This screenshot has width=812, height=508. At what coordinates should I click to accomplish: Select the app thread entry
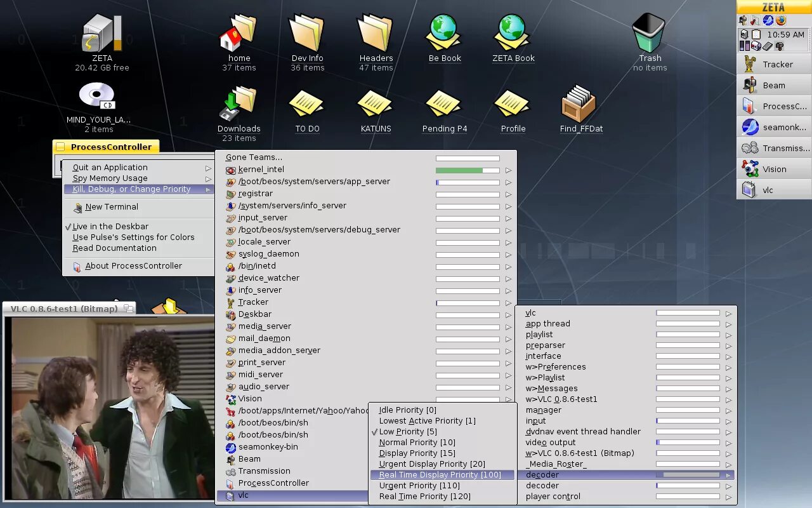coord(626,323)
